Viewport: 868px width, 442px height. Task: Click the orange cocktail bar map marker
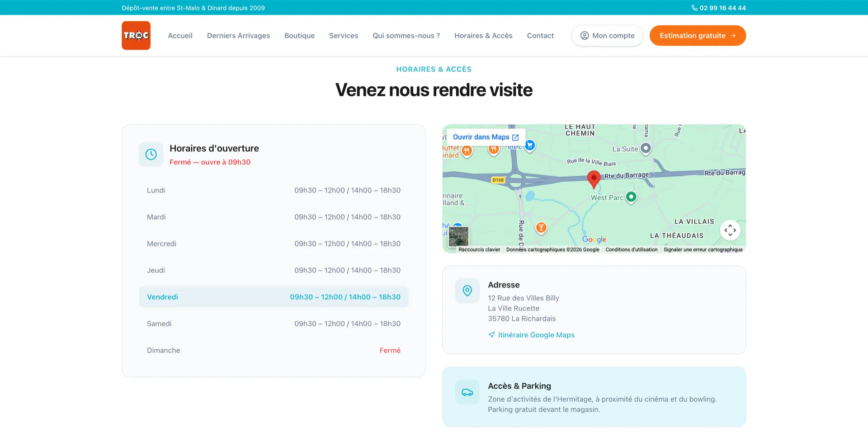click(x=541, y=227)
